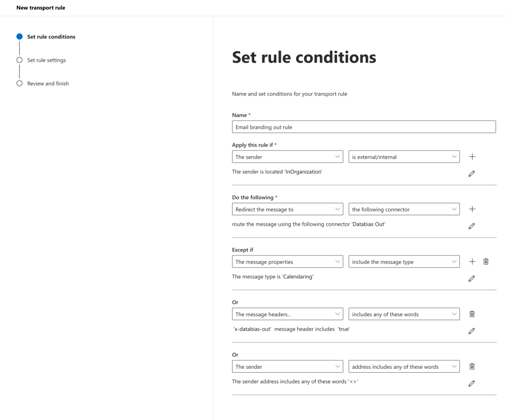Click the rule Name text field
The height and width of the screenshot is (420, 509).
[x=363, y=127]
